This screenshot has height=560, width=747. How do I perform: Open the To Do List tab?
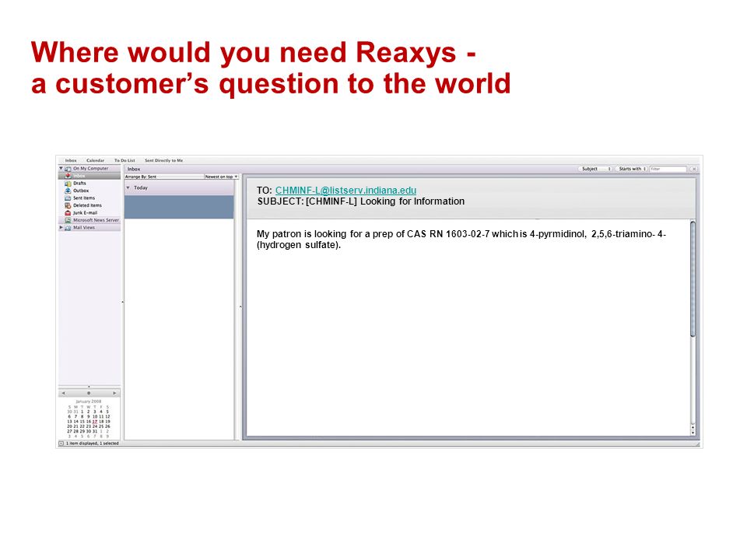pyautogui.click(x=124, y=160)
